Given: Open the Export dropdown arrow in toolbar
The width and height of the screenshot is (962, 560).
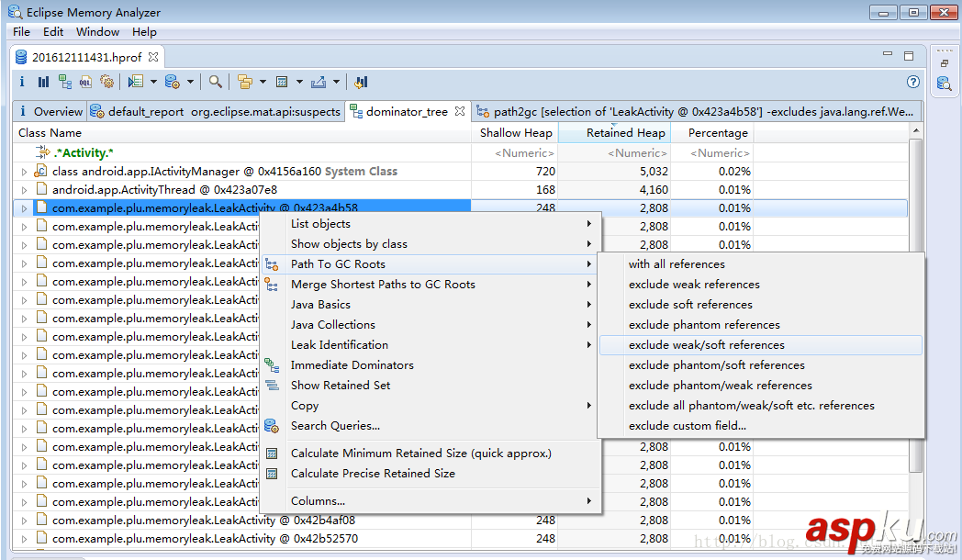Looking at the screenshot, I should [x=336, y=82].
